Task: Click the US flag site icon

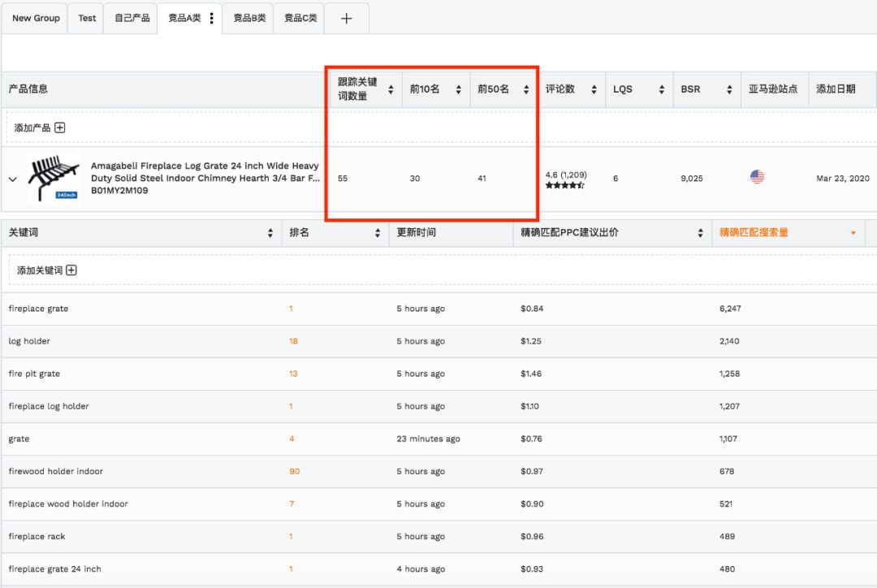Action: [757, 177]
